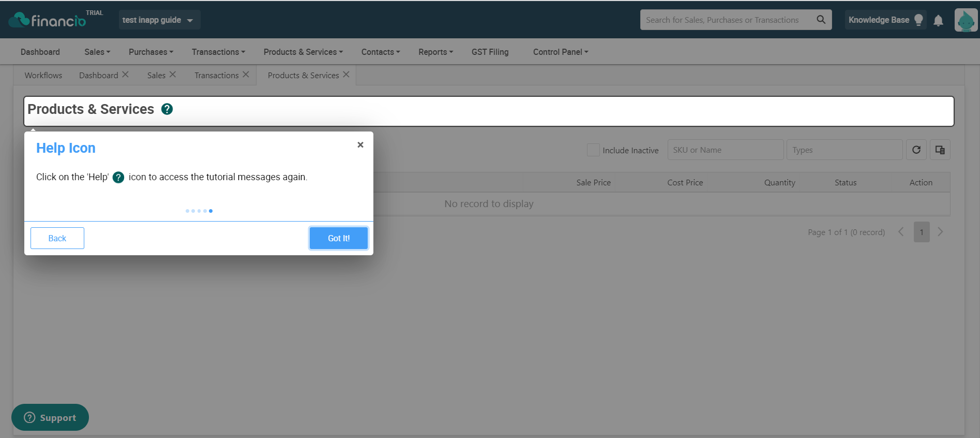Click the Quantity column header
980x438 pixels.
779,182
